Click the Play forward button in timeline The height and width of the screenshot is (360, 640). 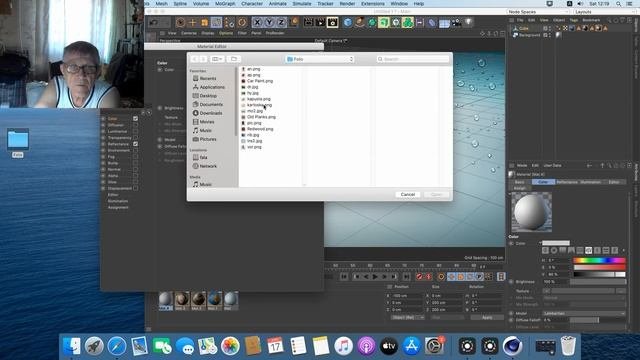(375, 277)
